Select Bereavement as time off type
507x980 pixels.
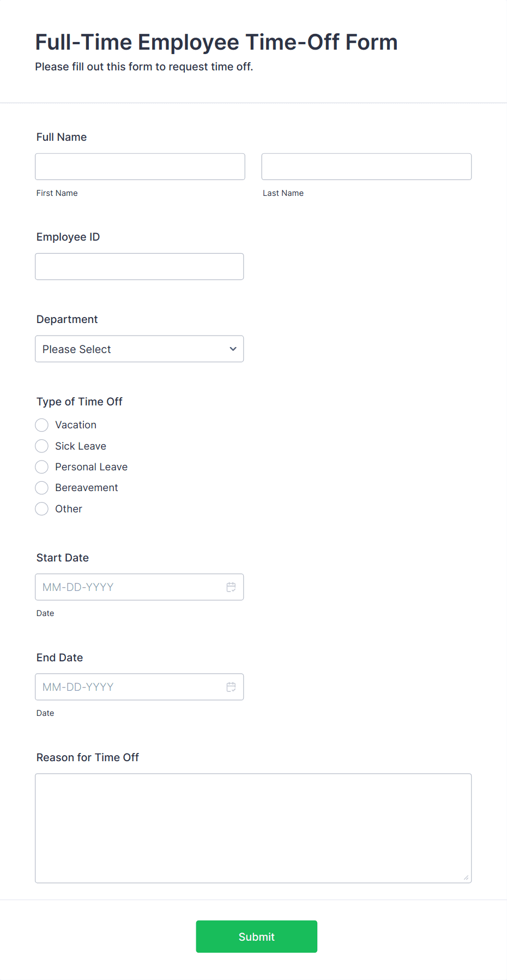tap(41, 488)
